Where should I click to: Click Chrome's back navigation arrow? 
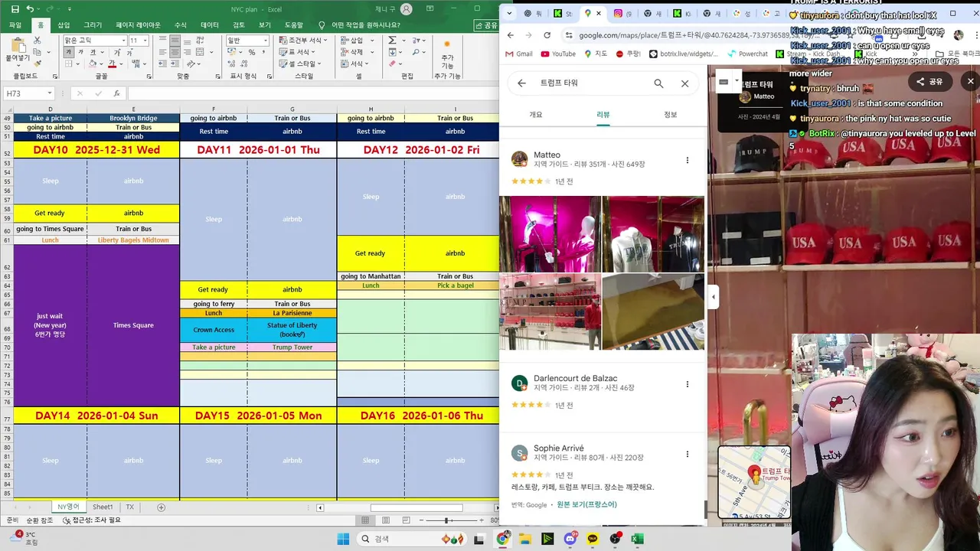click(510, 35)
